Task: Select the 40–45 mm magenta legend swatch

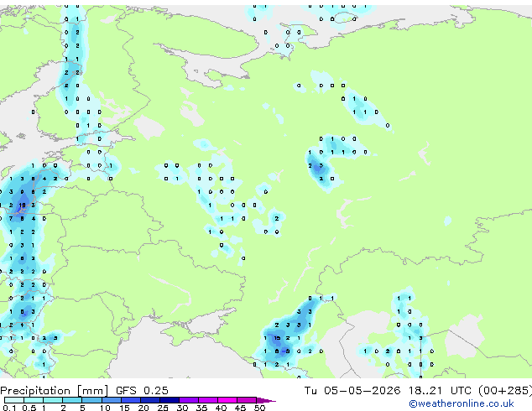Action: 227,400
